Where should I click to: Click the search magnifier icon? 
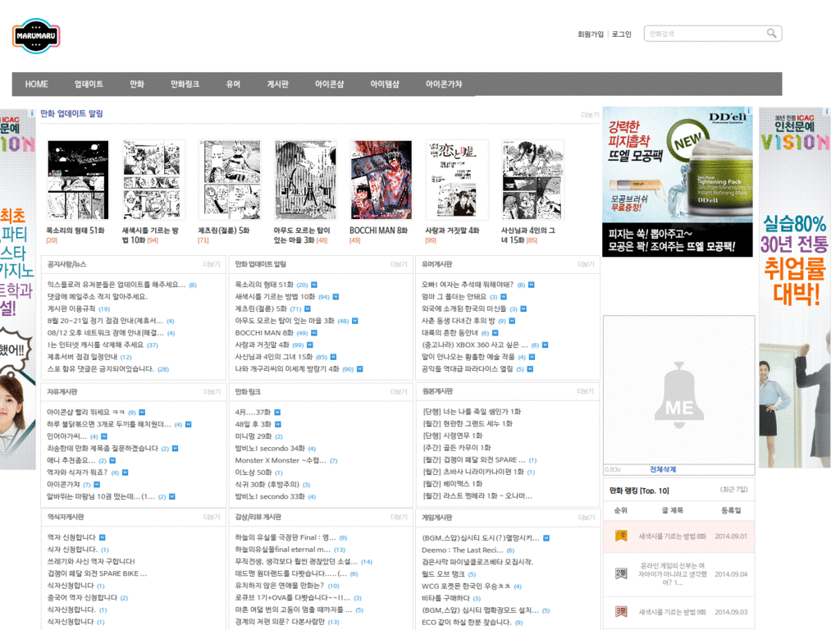click(x=771, y=33)
